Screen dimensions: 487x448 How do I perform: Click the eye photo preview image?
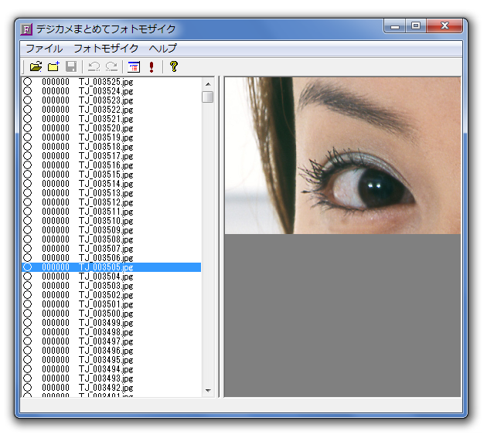(342, 155)
